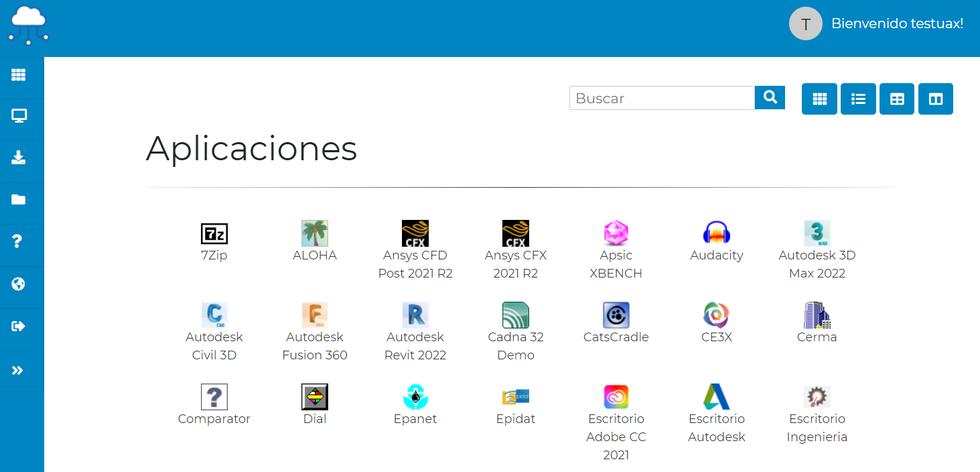Focus the Buscar search field
The width and height of the screenshot is (980, 472).
pos(662,98)
